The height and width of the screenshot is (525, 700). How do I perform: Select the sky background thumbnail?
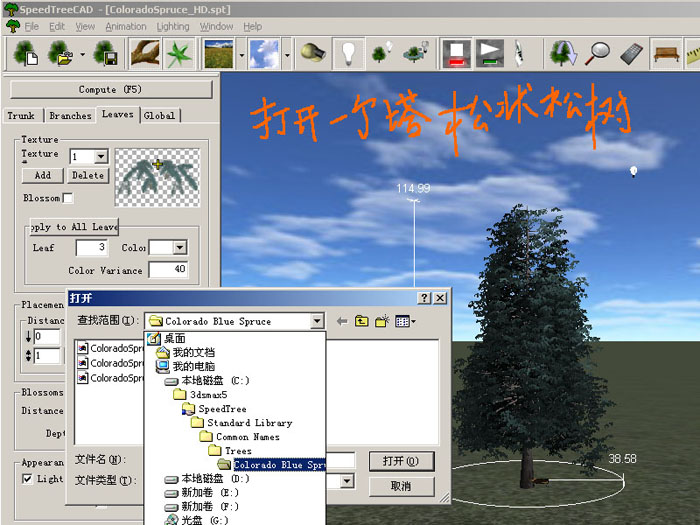(265, 54)
